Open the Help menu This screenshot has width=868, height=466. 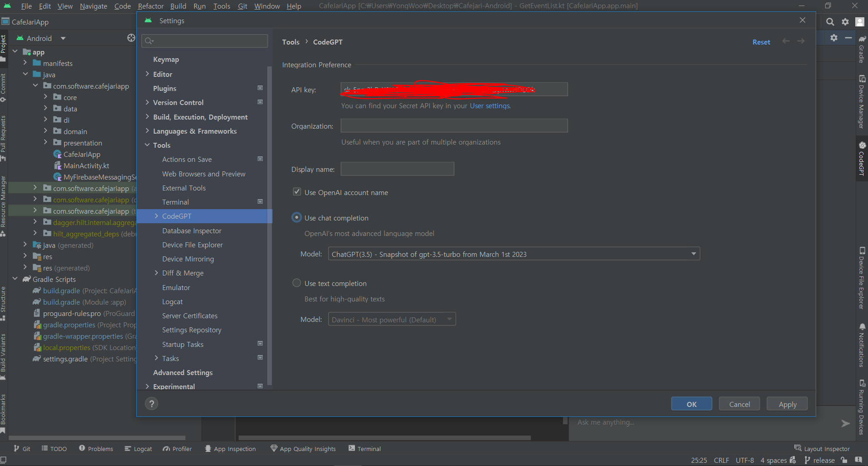coord(294,6)
